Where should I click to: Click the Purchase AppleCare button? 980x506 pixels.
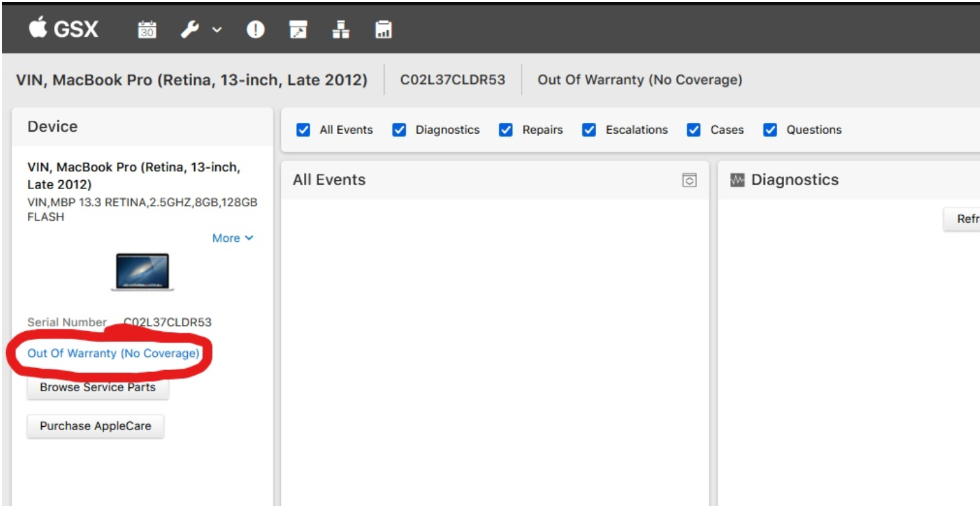(96, 426)
